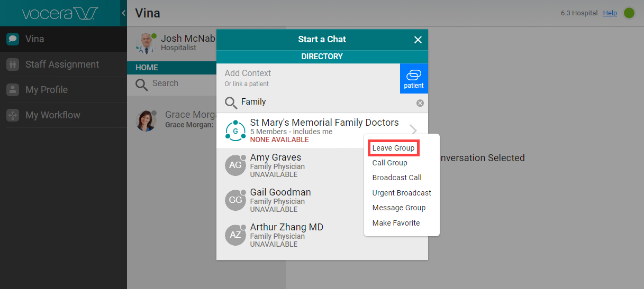Click the Family directory search field
Viewport: 644px width, 289px height.
pyautogui.click(x=323, y=102)
